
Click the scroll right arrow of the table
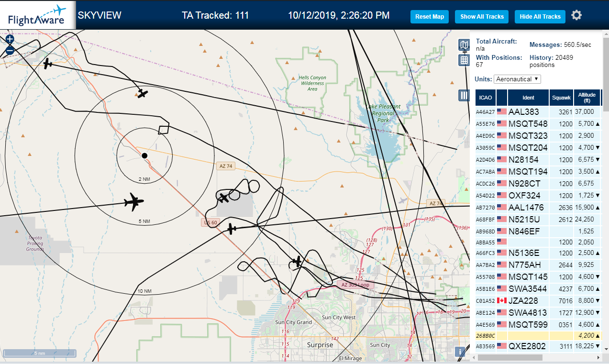click(598, 358)
